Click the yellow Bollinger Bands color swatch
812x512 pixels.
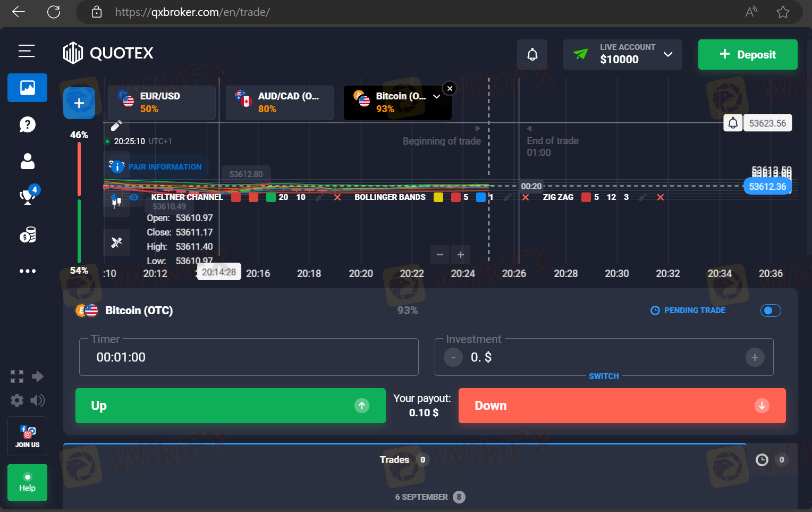coord(438,197)
